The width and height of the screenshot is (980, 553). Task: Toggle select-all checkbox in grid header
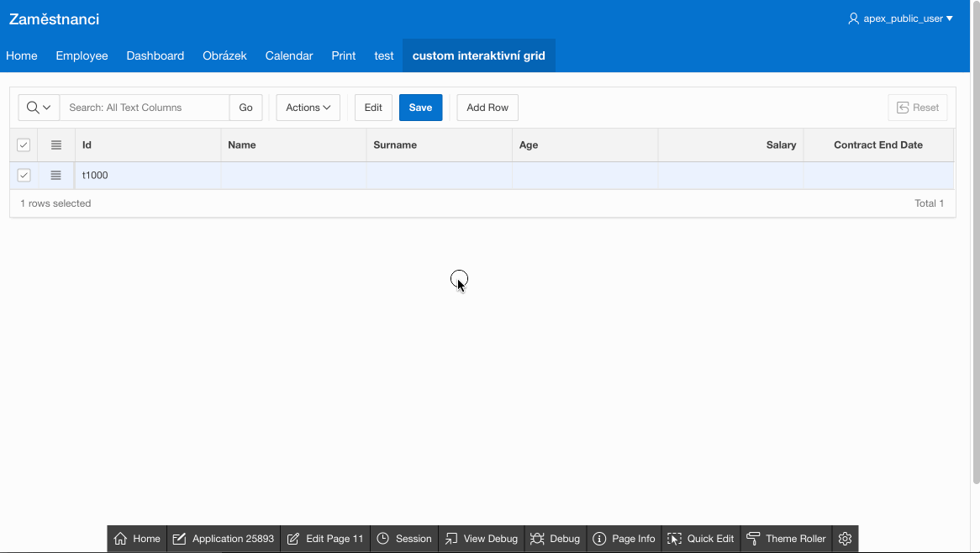(x=24, y=145)
